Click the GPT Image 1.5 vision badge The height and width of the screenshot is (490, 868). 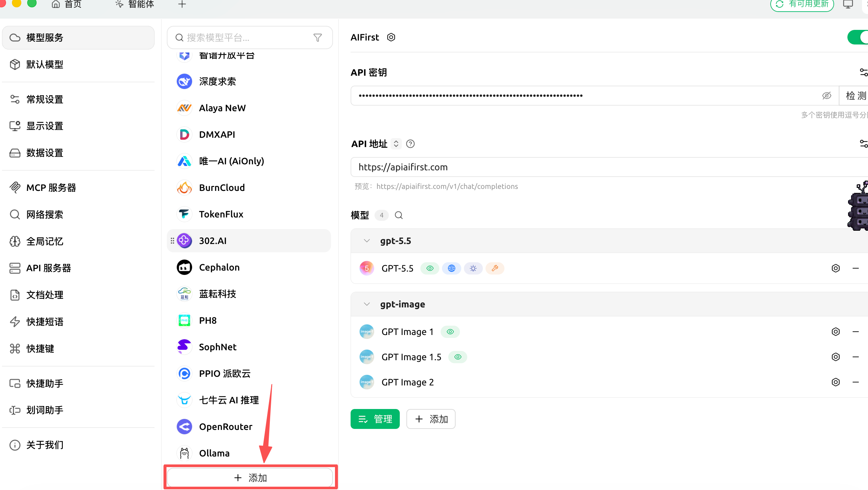click(x=458, y=357)
